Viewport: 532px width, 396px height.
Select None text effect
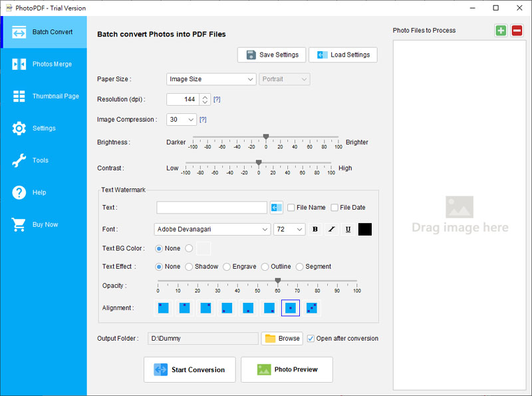click(x=159, y=267)
